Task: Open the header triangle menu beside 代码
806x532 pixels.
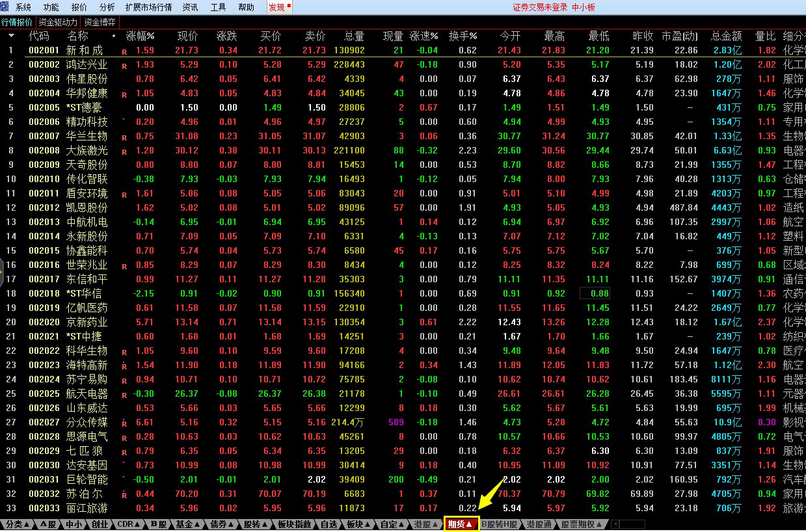Action: coord(11,36)
